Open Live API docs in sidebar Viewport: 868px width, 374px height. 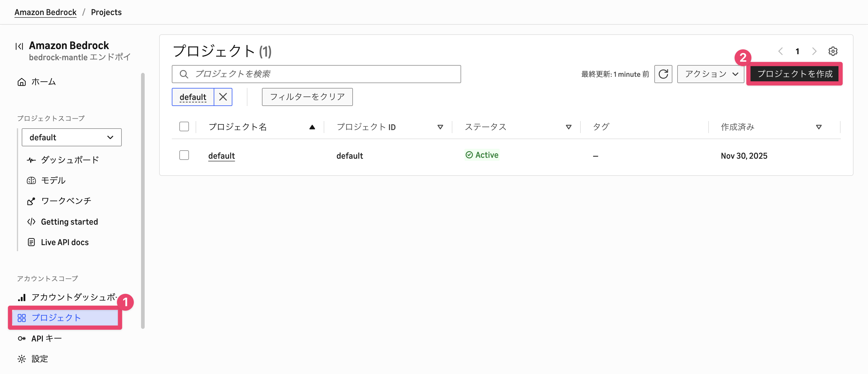pyautogui.click(x=65, y=242)
